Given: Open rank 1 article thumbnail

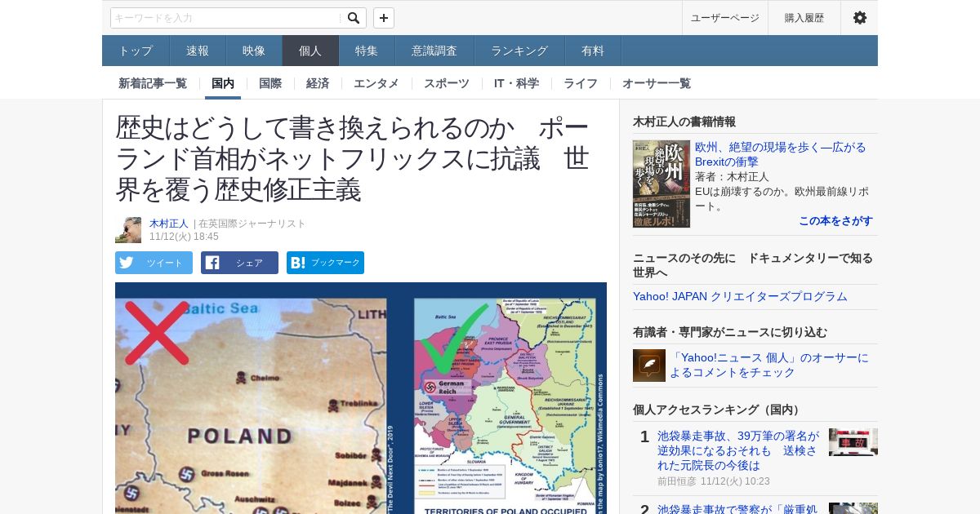Looking at the screenshot, I should 853,442.
